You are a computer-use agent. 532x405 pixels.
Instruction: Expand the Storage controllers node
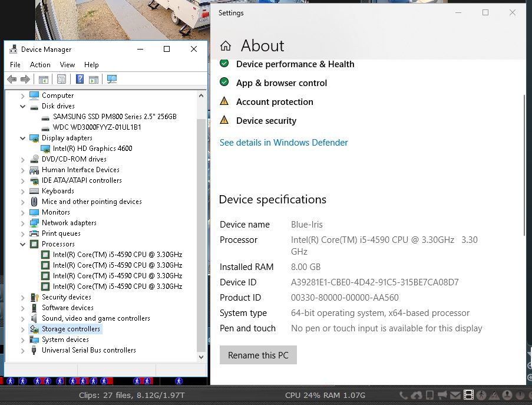pos(23,330)
